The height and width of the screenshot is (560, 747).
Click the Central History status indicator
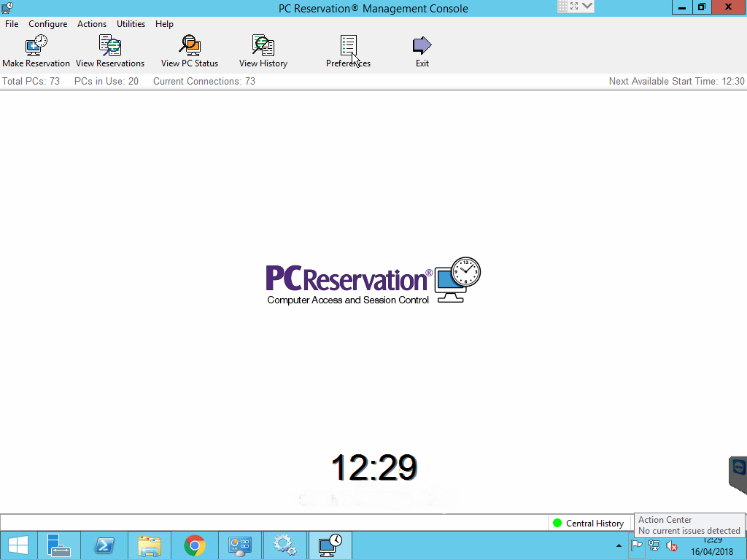coord(589,524)
